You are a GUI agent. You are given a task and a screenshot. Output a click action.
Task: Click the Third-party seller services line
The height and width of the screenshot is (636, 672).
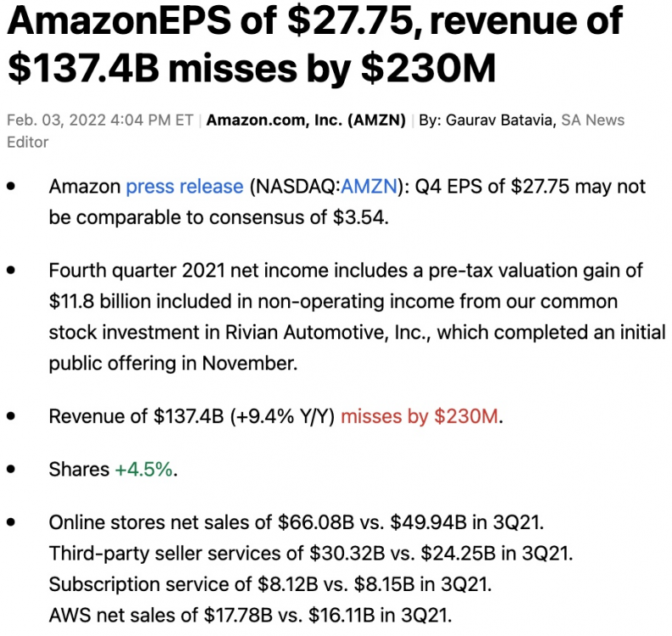click(x=310, y=554)
